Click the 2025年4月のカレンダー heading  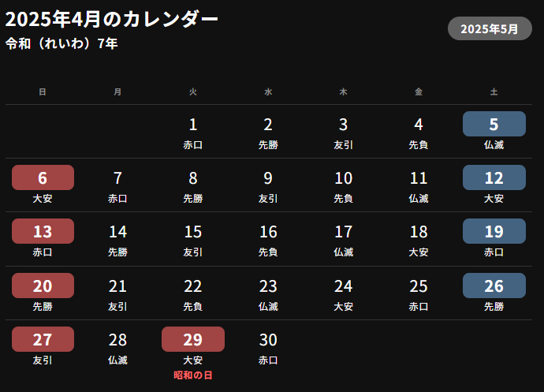112,19
